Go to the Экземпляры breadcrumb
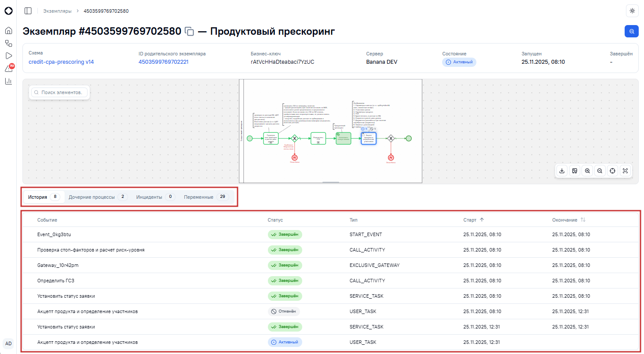644x354 pixels. click(57, 11)
